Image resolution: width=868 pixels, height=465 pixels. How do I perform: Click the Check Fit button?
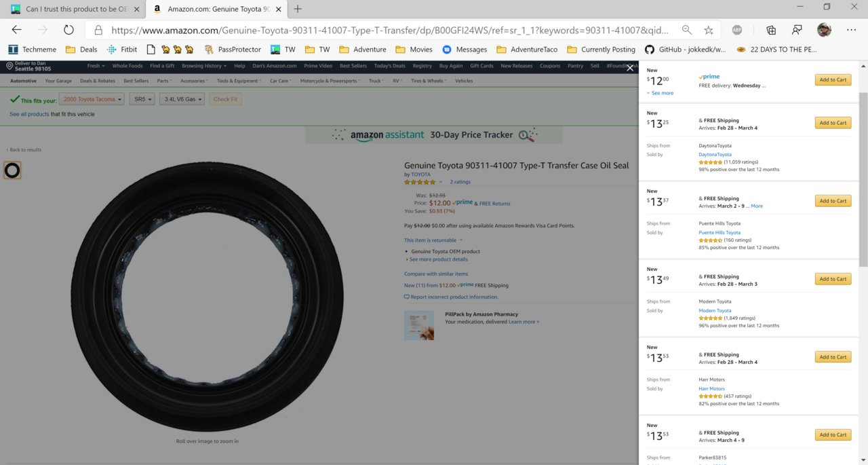(x=225, y=99)
